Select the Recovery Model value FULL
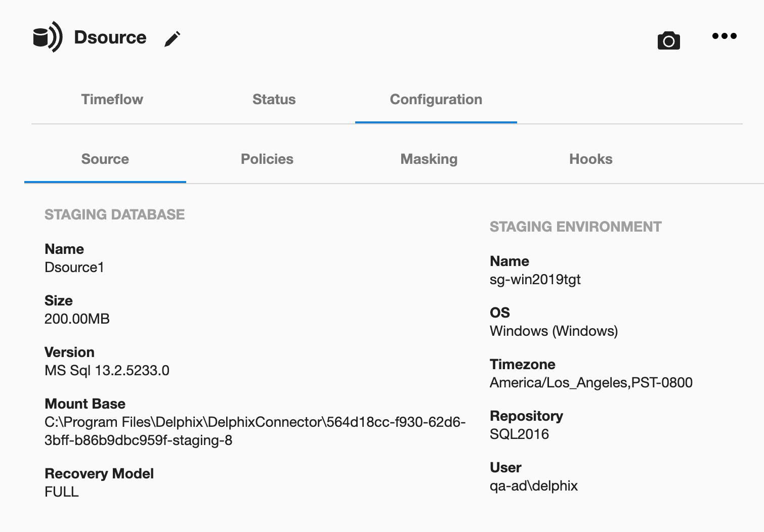 pos(61,492)
